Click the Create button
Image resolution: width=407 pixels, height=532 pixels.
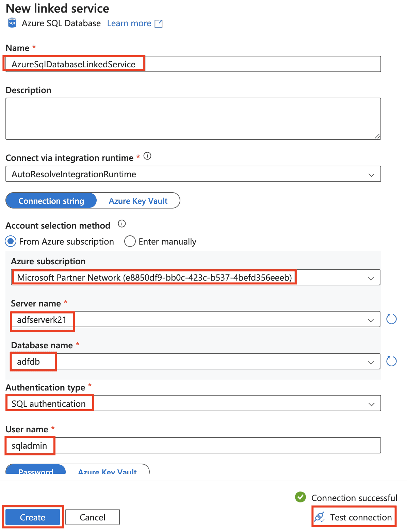tap(33, 517)
